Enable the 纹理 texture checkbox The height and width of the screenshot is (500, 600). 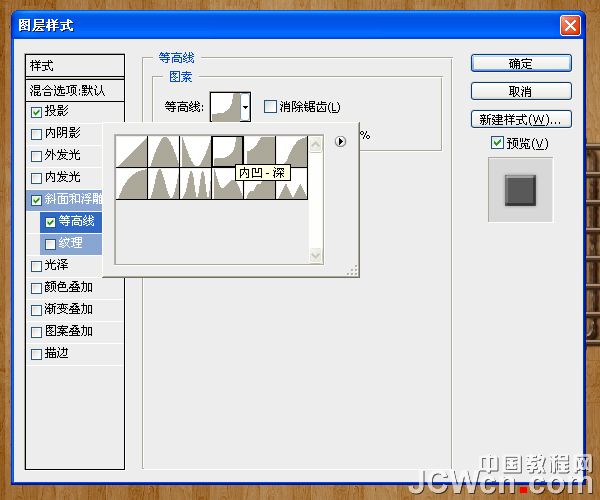pos(50,244)
